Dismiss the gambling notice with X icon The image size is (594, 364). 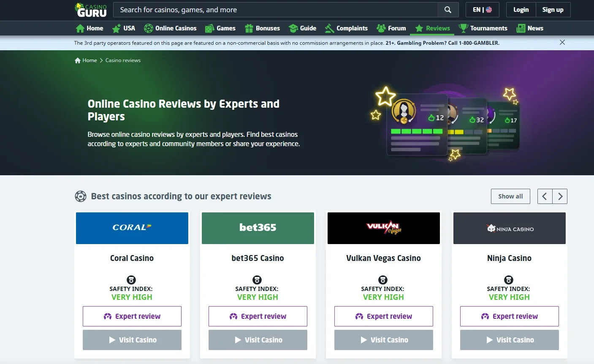click(x=562, y=42)
